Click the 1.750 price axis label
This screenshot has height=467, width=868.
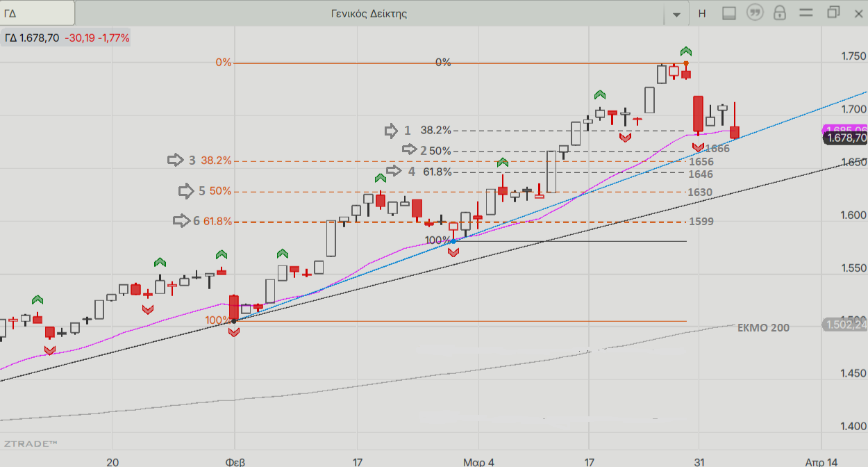(853, 56)
